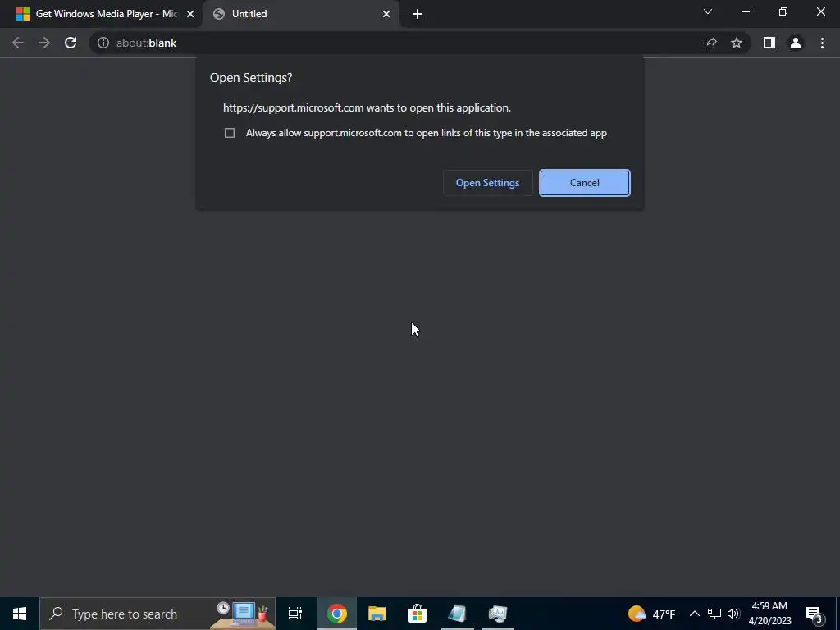840x630 pixels.
Task: Open the Windows Start menu
Action: 20,614
